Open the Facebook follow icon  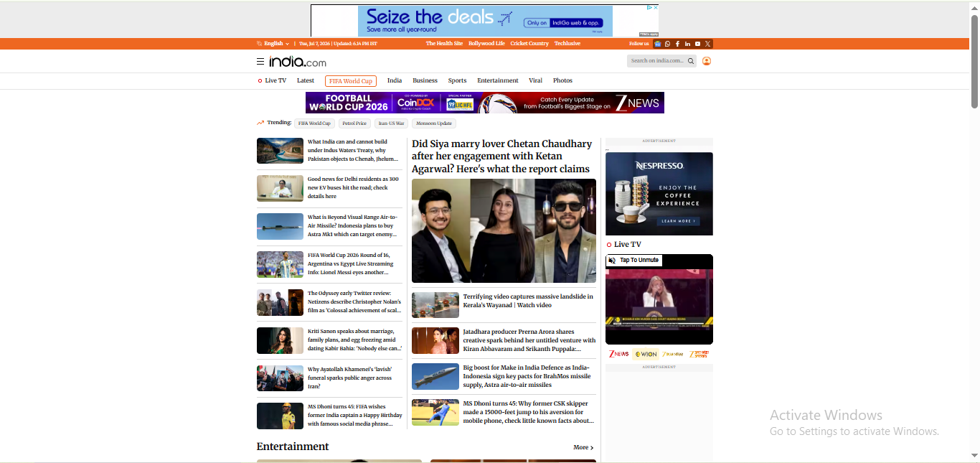(x=677, y=44)
